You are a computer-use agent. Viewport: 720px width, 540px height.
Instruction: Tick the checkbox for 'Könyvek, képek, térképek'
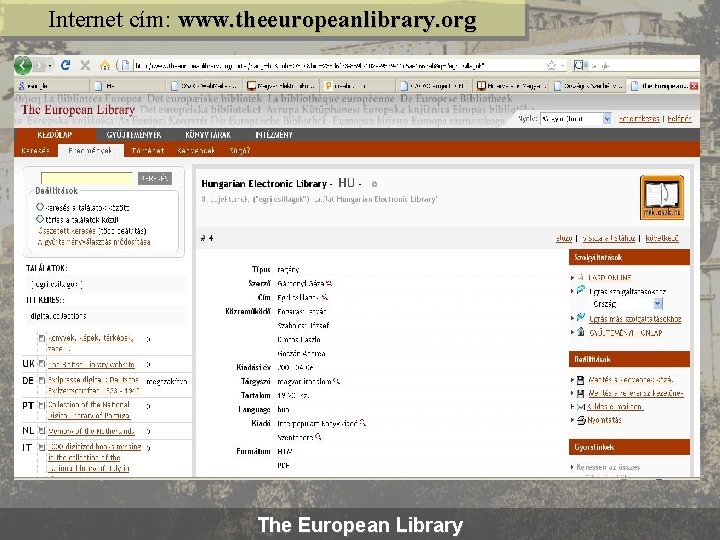coord(42,338)
